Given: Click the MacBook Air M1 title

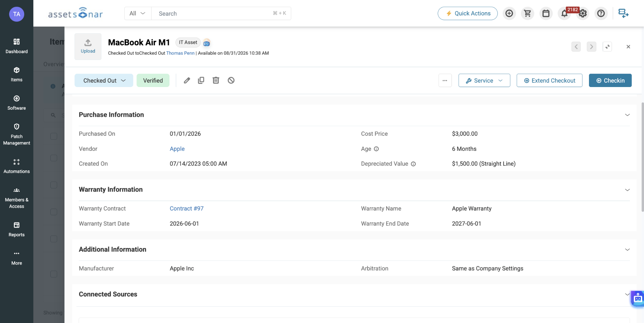Looking at the screenshot, I should point(139,42).
